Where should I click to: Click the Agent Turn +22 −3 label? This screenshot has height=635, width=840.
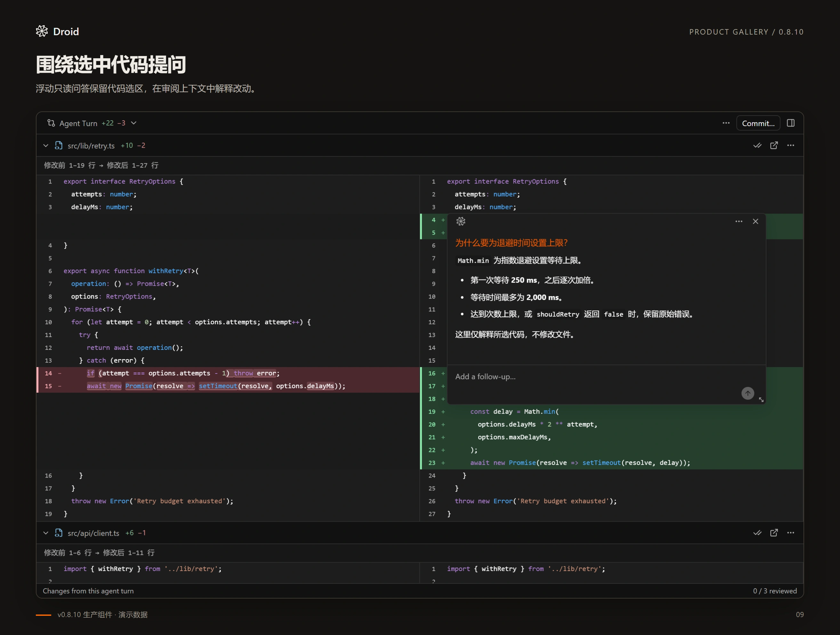click(92, 123)
